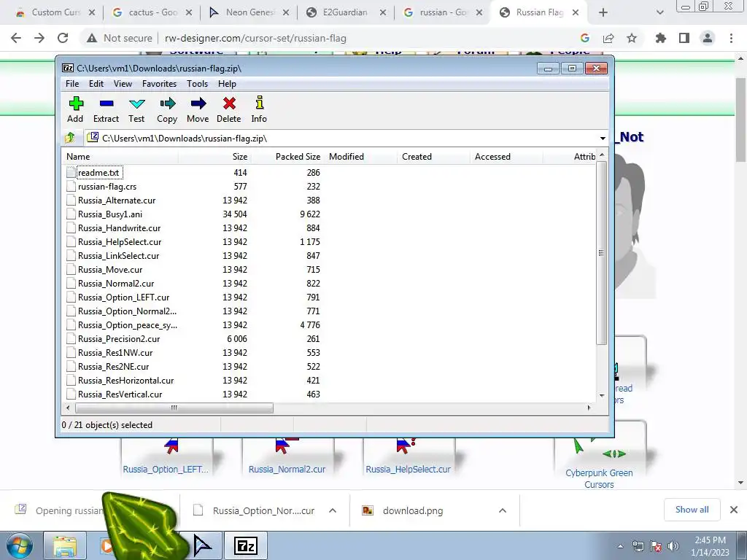Run the Test archive tool
This screenshot has height=560, width=747.
tap(136, 109)
